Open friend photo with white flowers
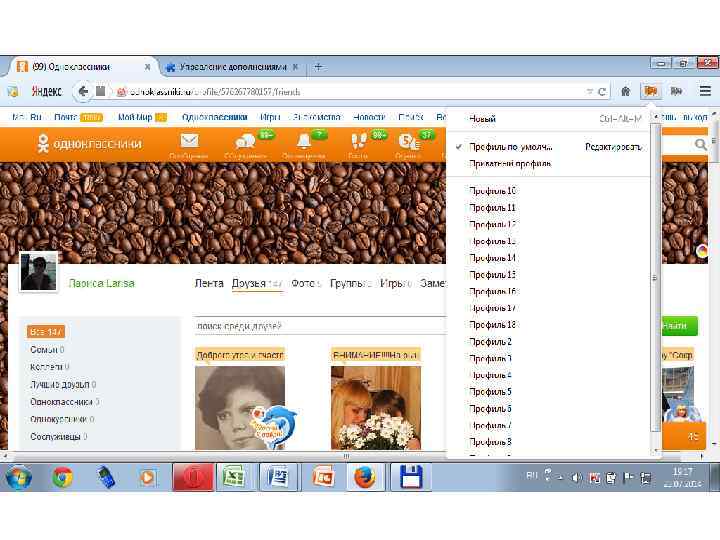Viewport: 720px width, 540px height. [376, 407]
